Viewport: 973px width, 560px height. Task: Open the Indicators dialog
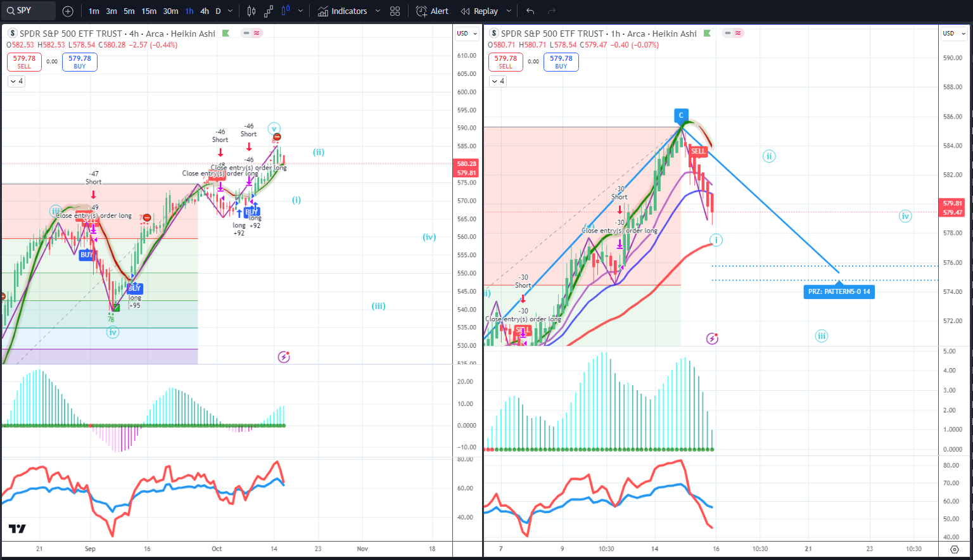(x=343, y=11)
